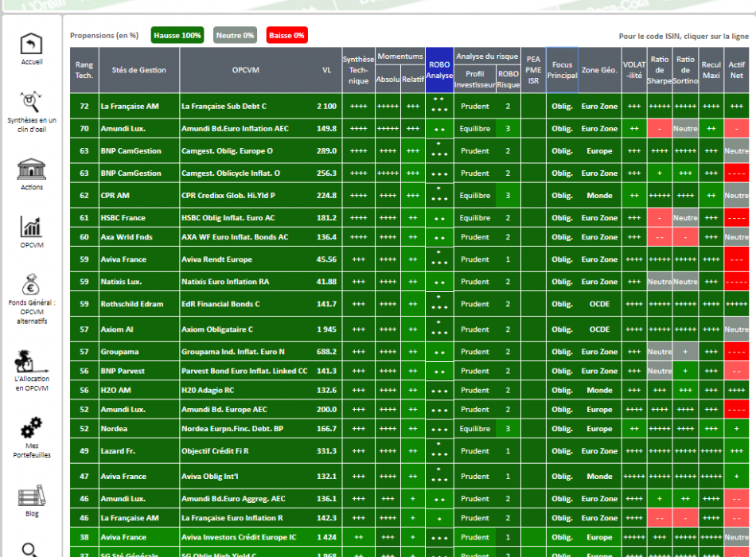Select AXA WF Euro Inflat. Bonds AC
The height and width of the screenshot is (557, 756).
click(235, 237)
